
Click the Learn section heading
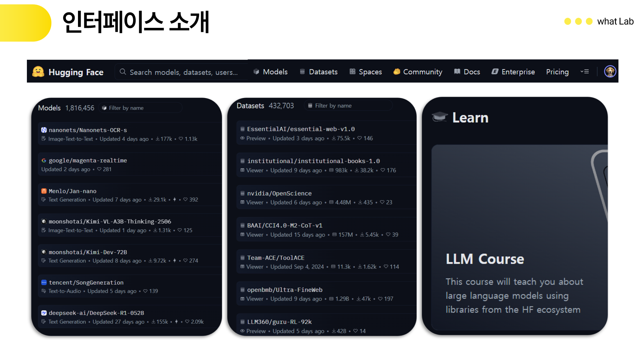click(x=470, y=117)
